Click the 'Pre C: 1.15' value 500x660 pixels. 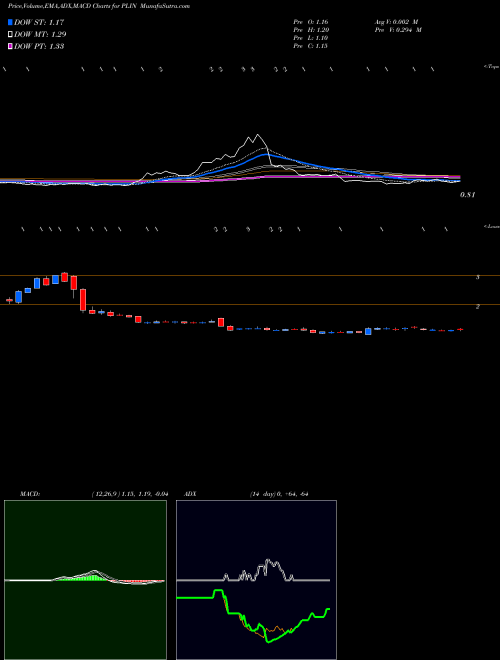[x=311, y=46]
